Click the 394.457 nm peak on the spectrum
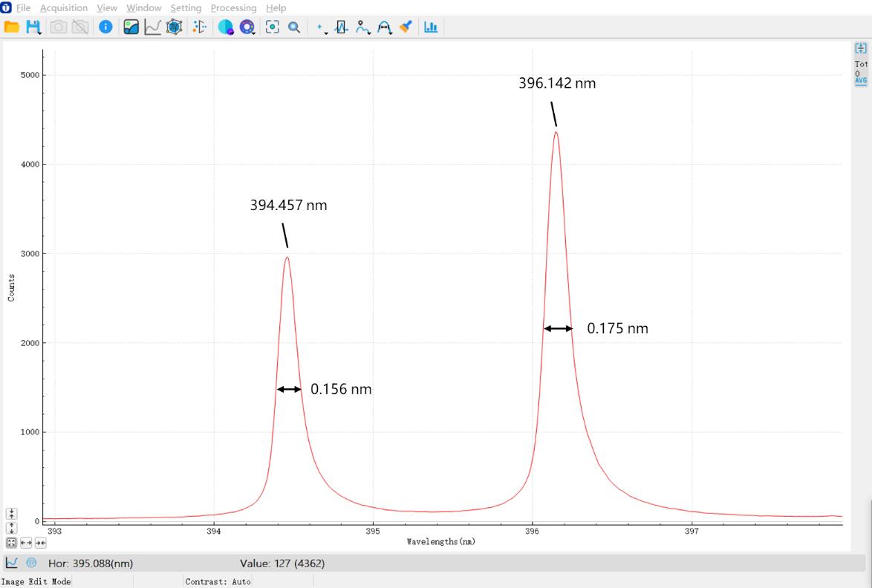The width and height of the screenshot is (872, 588). 287,258
